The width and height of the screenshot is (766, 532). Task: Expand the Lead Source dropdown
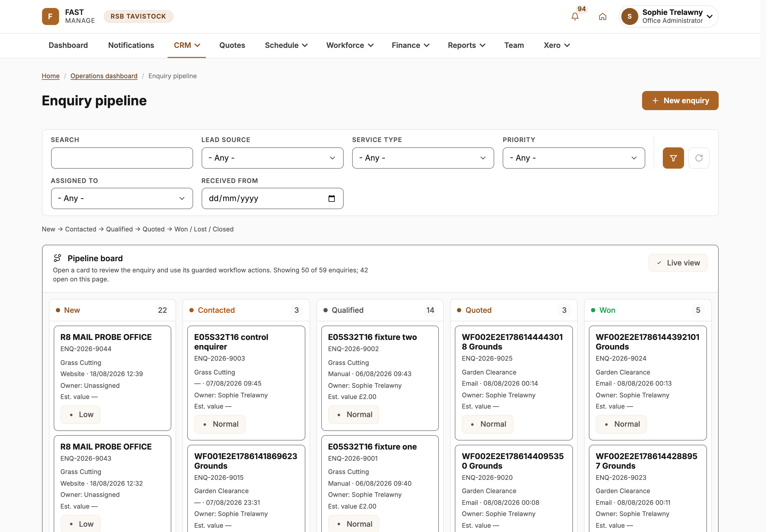(272, 158)
